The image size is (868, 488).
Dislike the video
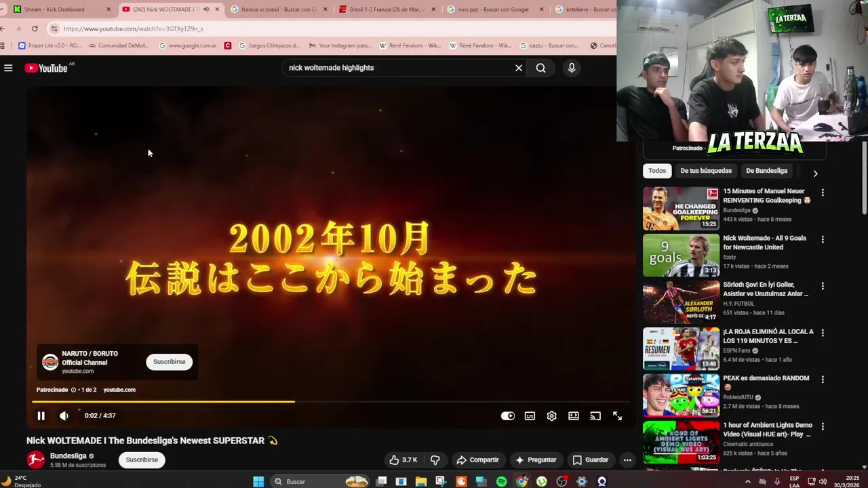pyautogui.click(x=435, y=460)
